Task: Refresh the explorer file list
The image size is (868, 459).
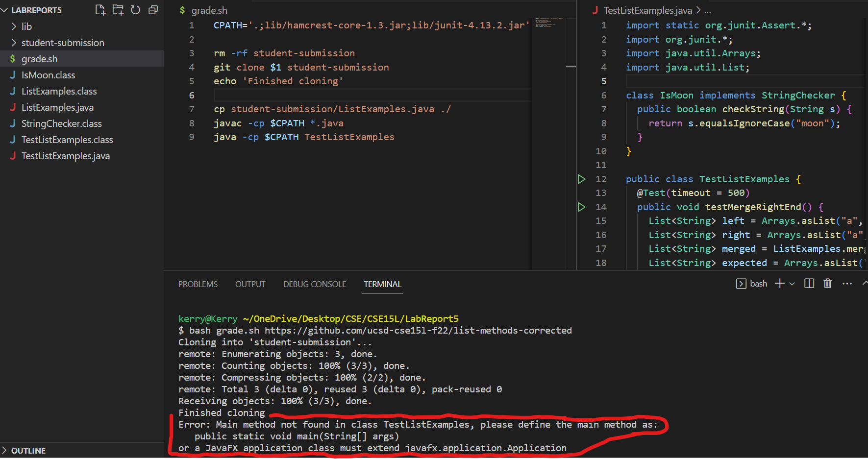Action: pos(136,10)
